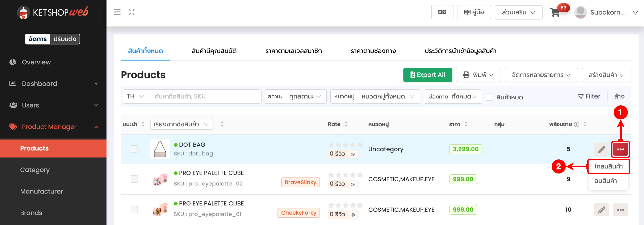Click the Users group icon
The width and height of the screenshot is (644, 225).
coord(13,105)
